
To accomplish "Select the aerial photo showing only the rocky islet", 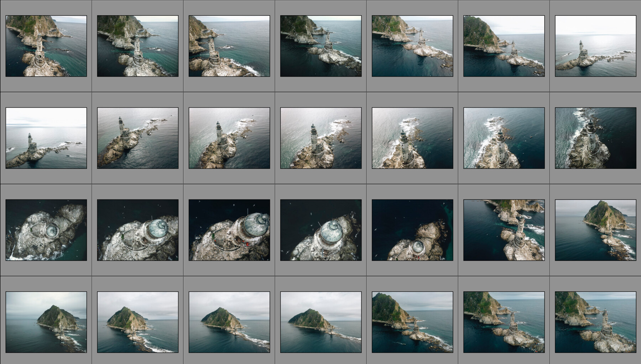I will 46,231.
